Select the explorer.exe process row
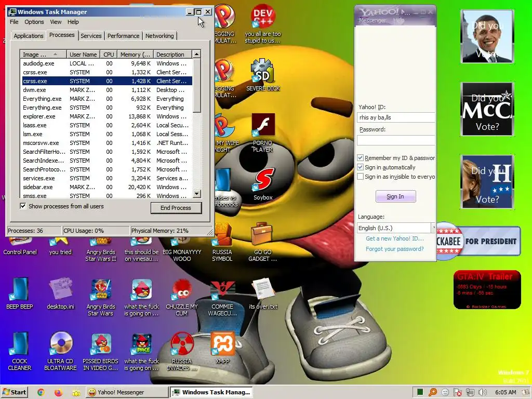The height and width of the screenshot is (399, 532). tap(107, 116)
